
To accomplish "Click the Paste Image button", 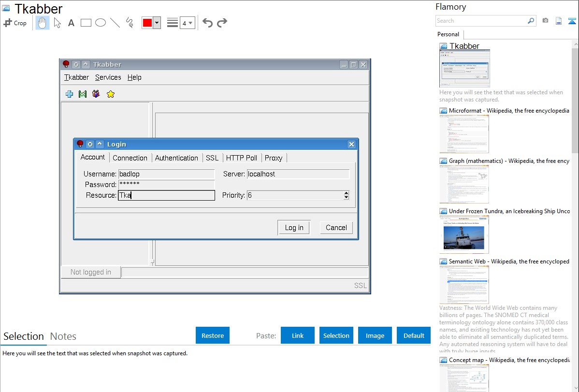I will 375,335.
